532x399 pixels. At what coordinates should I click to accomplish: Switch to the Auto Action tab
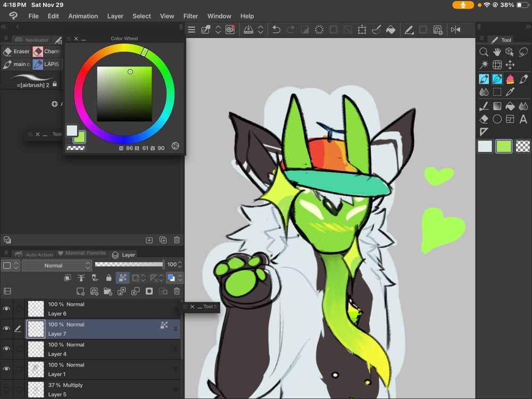(34, 254)
